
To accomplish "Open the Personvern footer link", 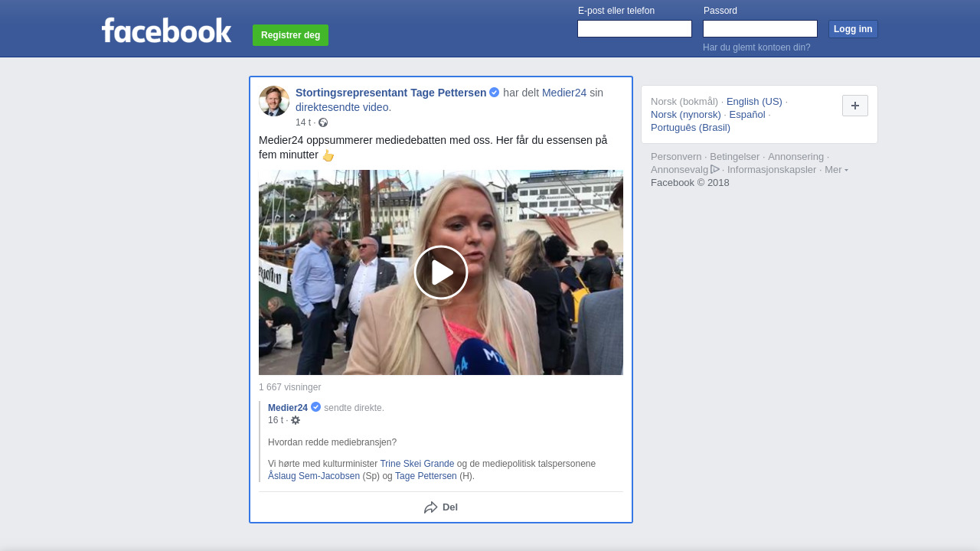I will coord(676,157).
